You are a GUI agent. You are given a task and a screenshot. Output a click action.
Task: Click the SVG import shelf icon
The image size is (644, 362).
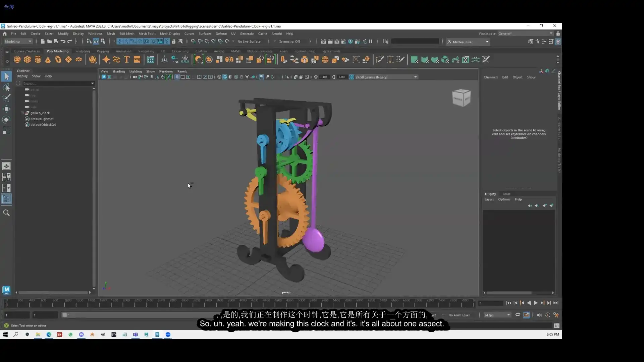click(137, 60)
